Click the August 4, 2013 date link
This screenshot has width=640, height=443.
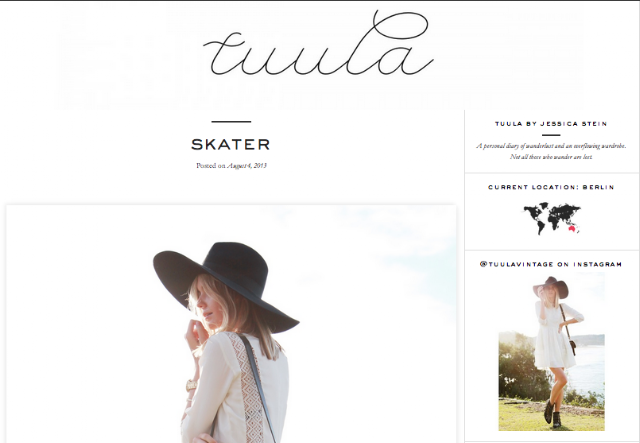click(247, 166)
